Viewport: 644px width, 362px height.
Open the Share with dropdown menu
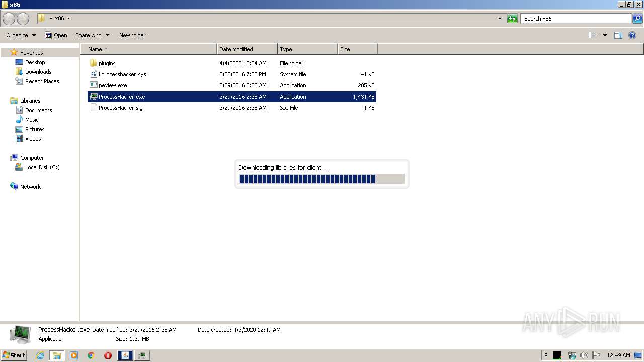pyautogui.click(x=92, y=35)
